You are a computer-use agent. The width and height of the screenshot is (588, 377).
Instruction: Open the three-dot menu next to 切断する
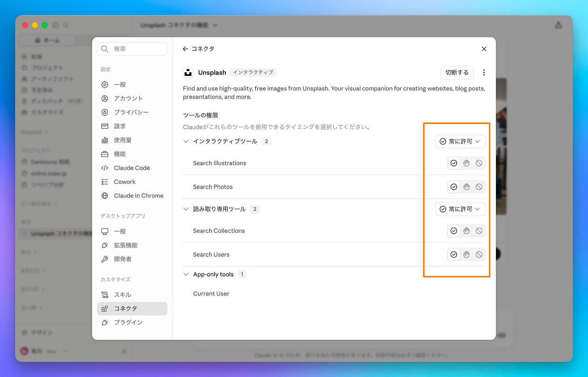pyautogui.click(x=484, y=73)
